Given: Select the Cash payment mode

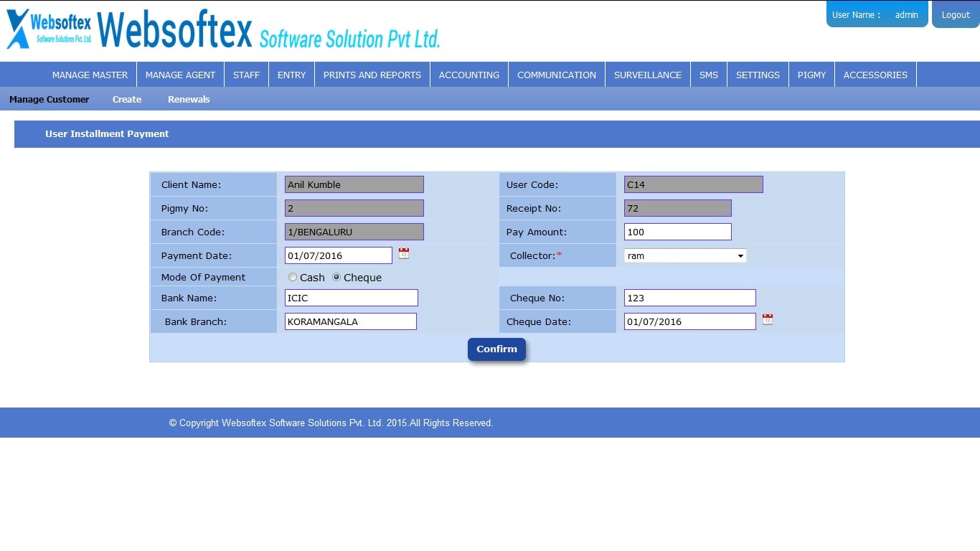Looking at the screenshot, I should [x=293, y=278].
